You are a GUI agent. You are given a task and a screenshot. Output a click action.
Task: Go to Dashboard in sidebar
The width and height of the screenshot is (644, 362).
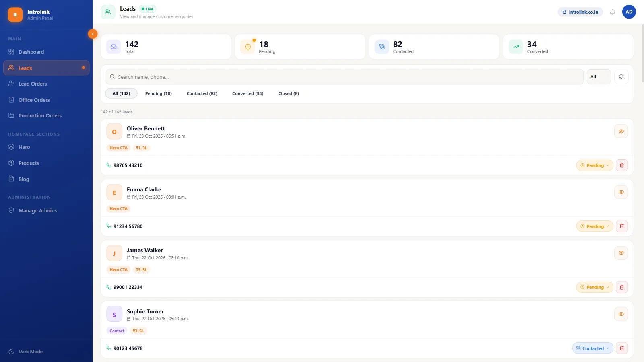point(46,52)
